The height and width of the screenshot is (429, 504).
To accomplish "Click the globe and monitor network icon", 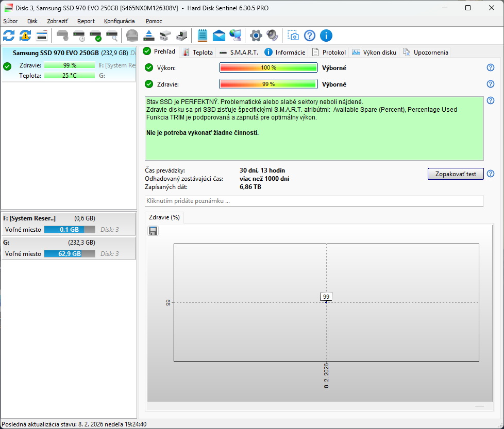I will (x=236, y=36).
